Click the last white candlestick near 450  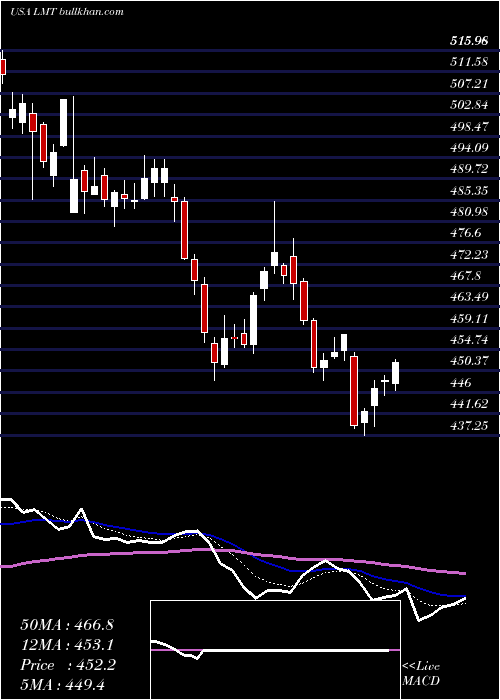(395, 373)
